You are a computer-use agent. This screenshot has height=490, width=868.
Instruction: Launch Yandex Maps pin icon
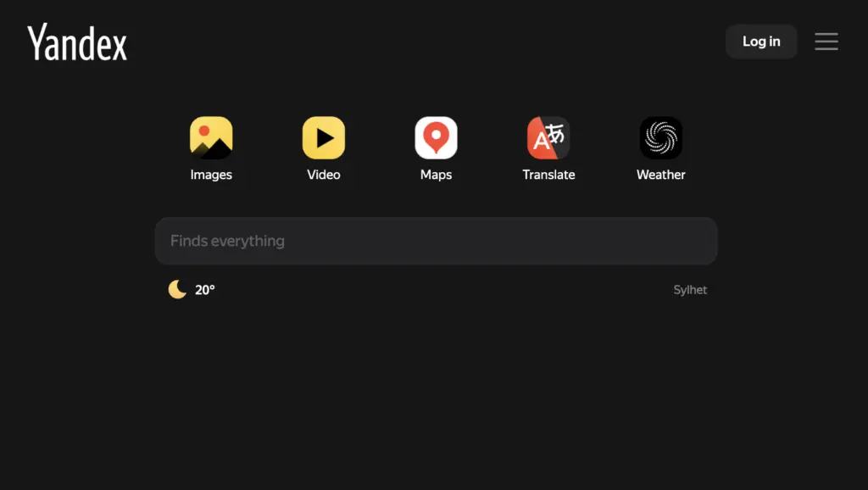437,137
